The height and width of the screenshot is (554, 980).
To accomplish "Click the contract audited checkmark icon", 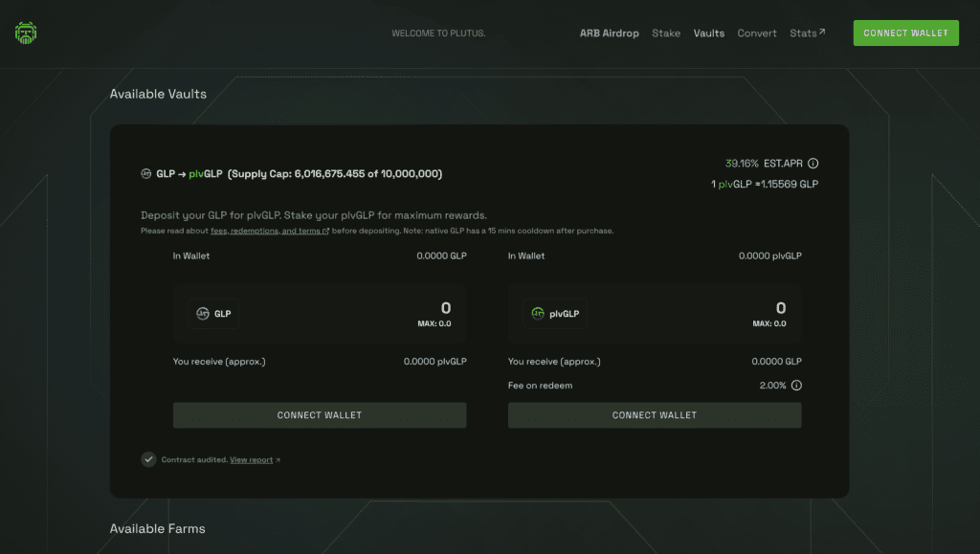I will point(148,459).
